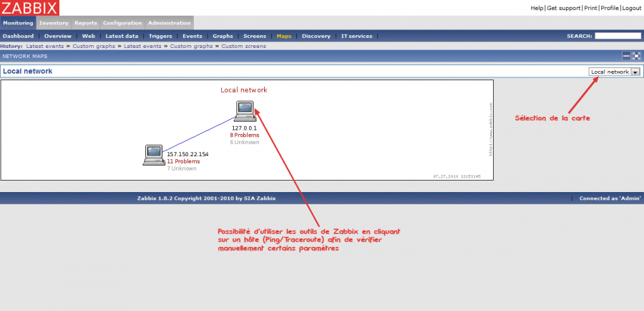Open first Custom graphs history link
Image resolution: width=644 pixels, height=311 pixels.
pyautogui.click(x=94, y=46)
